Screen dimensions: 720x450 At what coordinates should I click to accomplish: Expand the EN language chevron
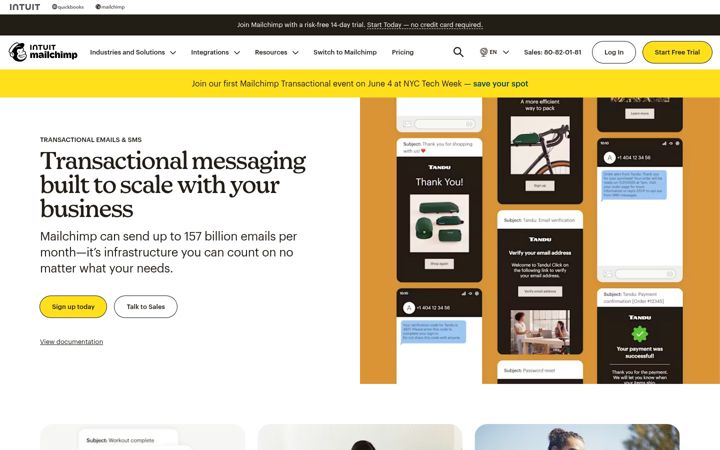[506, 52]
